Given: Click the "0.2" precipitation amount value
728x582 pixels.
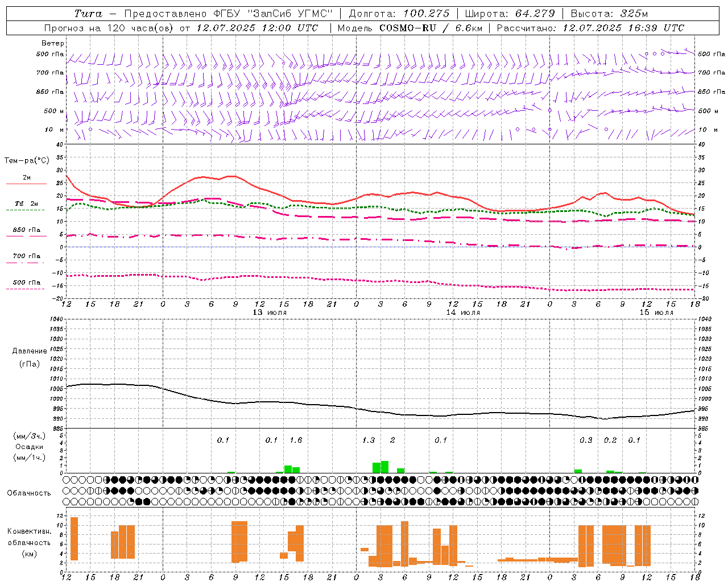Looking at the screenshot, I should point(610,440).
